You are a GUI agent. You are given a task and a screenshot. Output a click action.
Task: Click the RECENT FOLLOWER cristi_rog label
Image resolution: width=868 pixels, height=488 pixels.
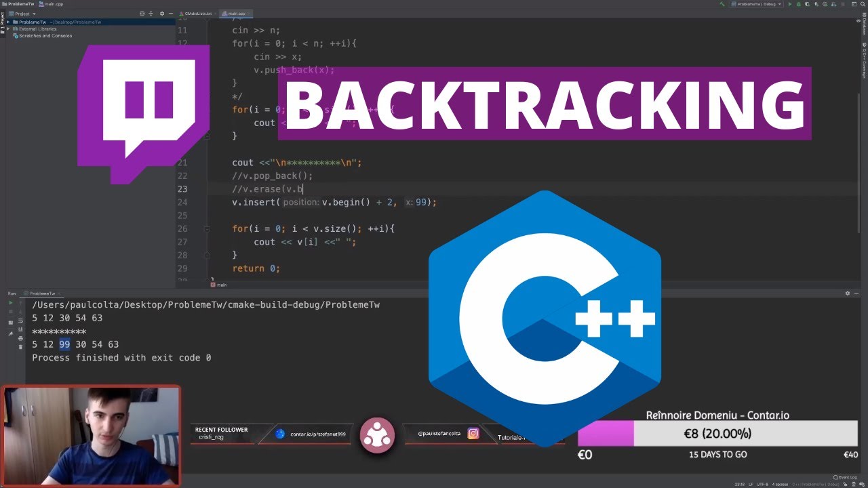click(x=221, y=433)
